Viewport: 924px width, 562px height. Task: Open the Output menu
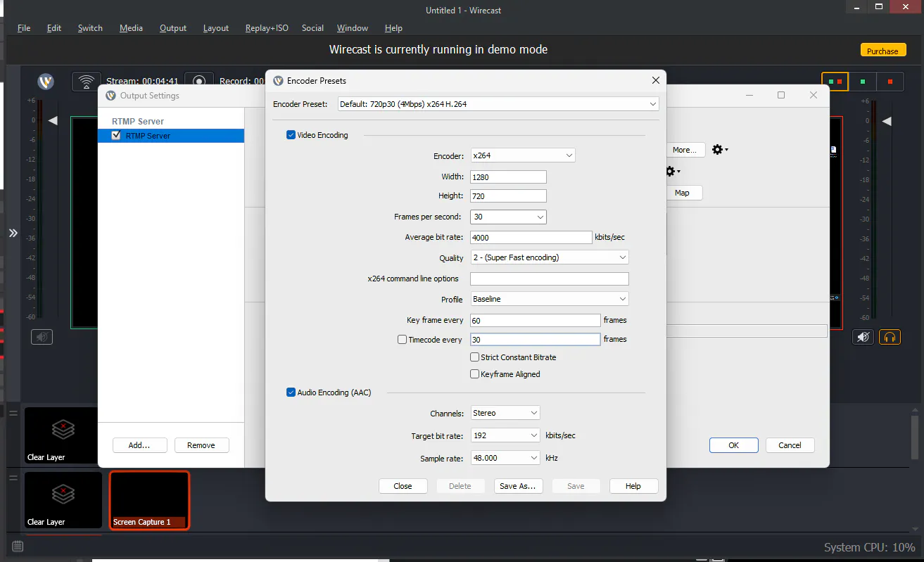pos(173,28)
